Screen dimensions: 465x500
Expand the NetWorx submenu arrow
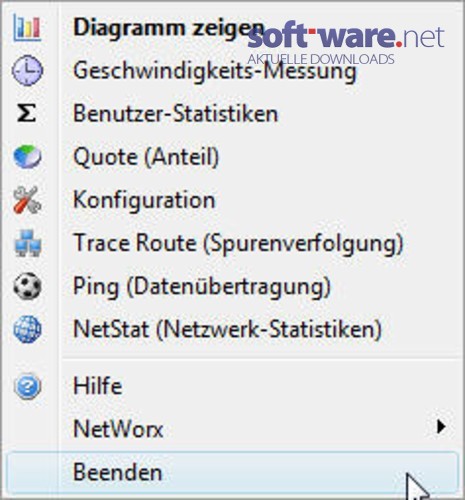point(441,427)
